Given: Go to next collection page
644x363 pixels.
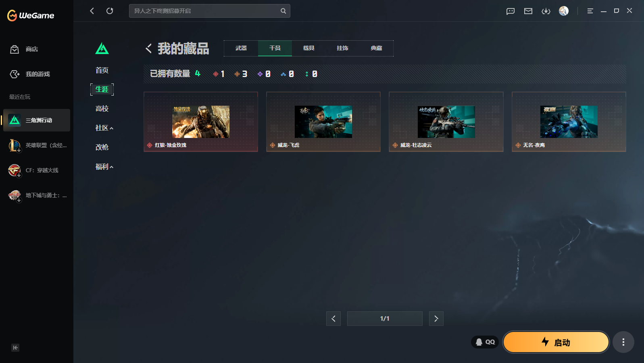Looking at the screenshot, I should [436, 319].
